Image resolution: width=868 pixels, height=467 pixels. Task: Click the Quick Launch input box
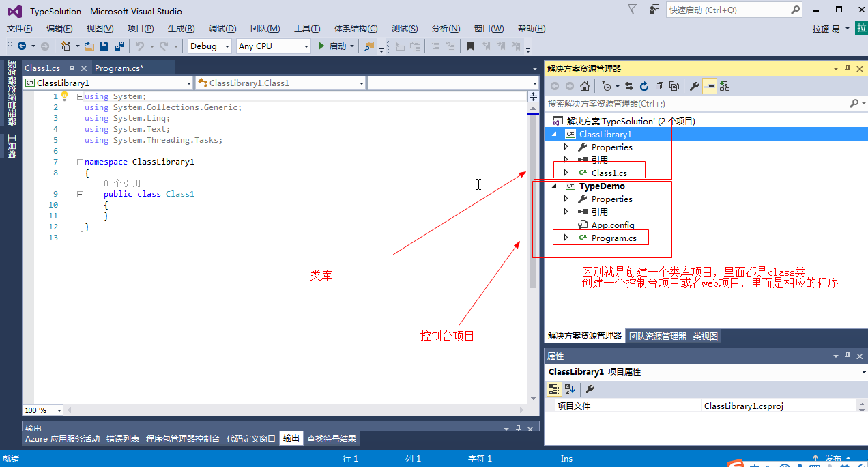tap(727, 10)
